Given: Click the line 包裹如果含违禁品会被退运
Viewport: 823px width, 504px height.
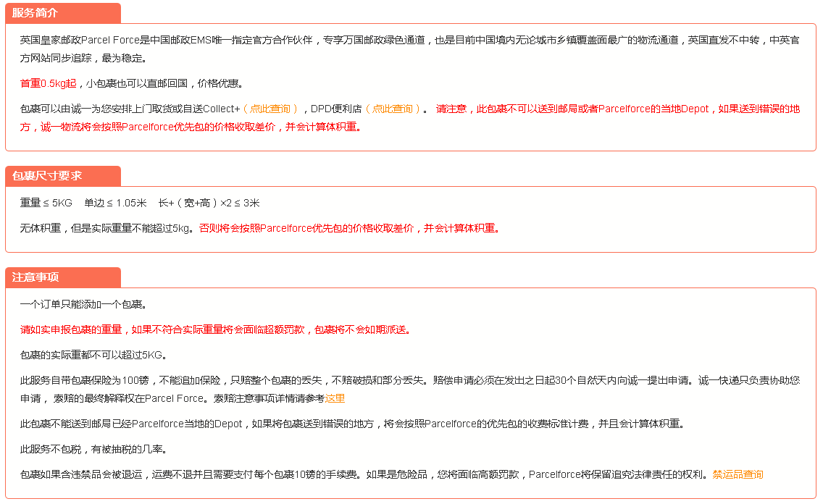Looking at the screenshot, I should [81, 474].
